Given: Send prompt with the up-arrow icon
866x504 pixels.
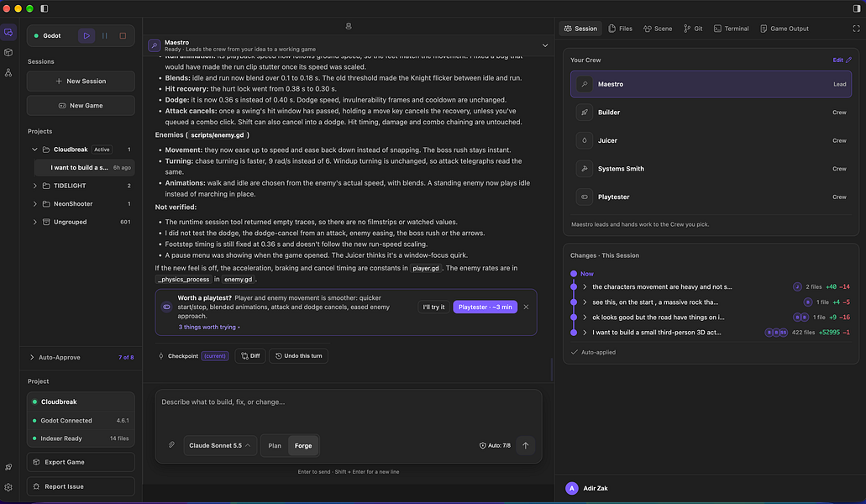Looking at the screenshot, I should pyautogui.click(x=525, y=445).
